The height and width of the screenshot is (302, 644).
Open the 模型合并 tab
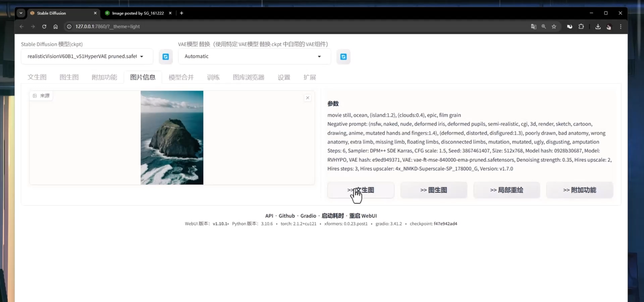(181, 77)
